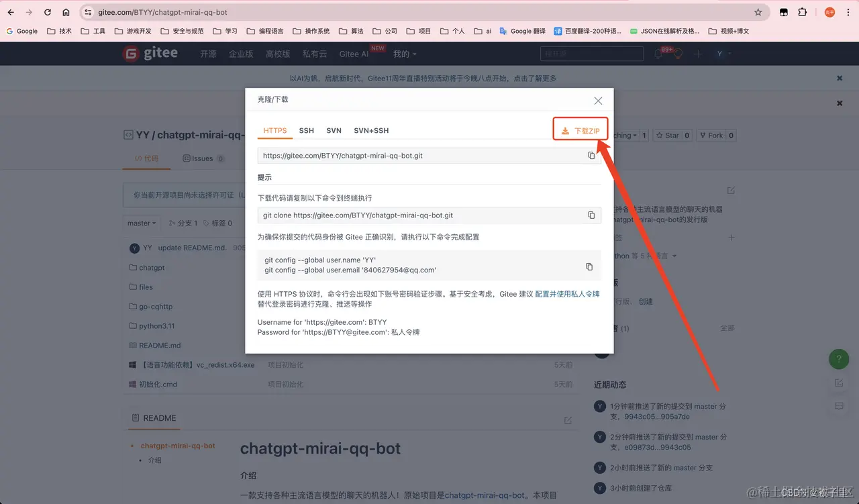
Task: Open the browser extensions puzzle icon
Action: [x=802, y=11]
